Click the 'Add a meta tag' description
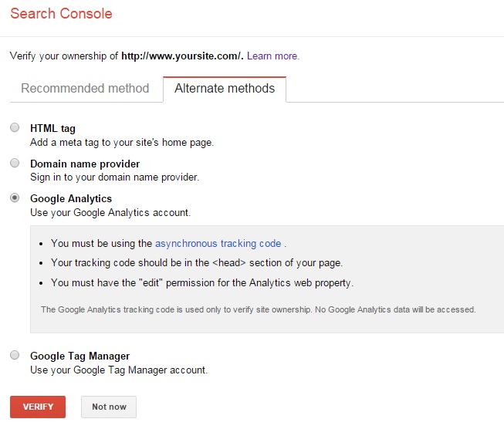The height and width of the screenshot is (429, 504). (121, 142)
